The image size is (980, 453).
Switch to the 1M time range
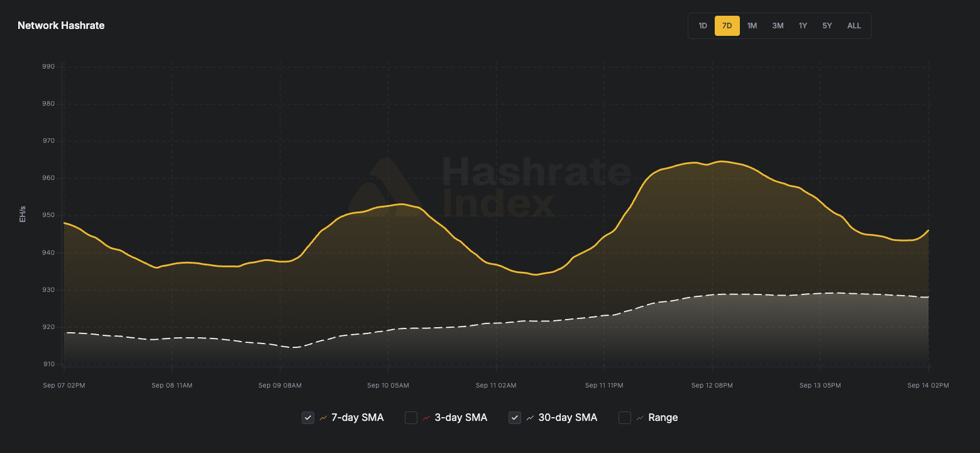(x=752, y=26)
